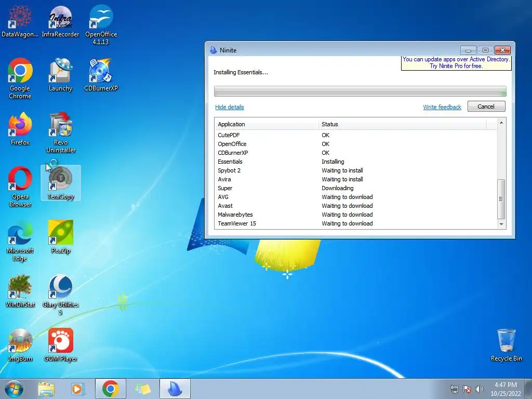
Task: Select the TeamViewer 15 row
Action: pyautogui.click(x=355, y=223)
